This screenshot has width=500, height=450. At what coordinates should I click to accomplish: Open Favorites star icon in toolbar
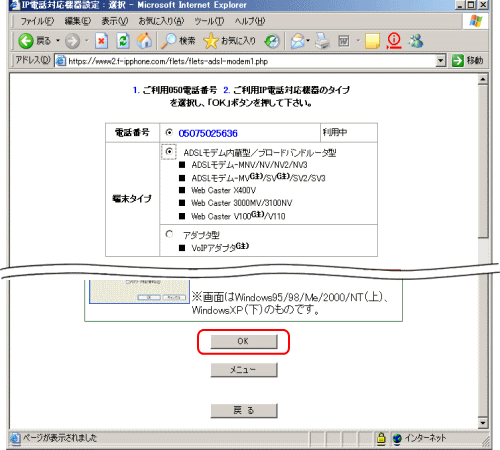coord(210,41)
